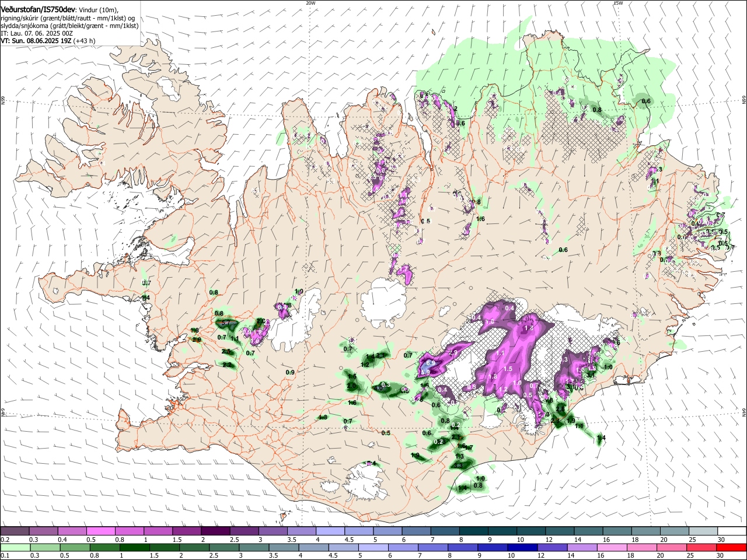The image size is (747, 560).
Task: Select the bright red swatch above the bottom-row 30
Action: click(731, 547)
